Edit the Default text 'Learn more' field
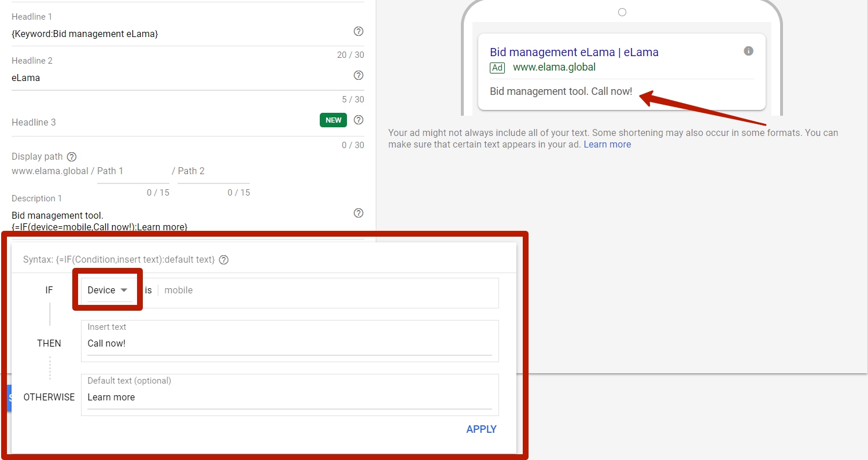 click(x=290, y=398)
